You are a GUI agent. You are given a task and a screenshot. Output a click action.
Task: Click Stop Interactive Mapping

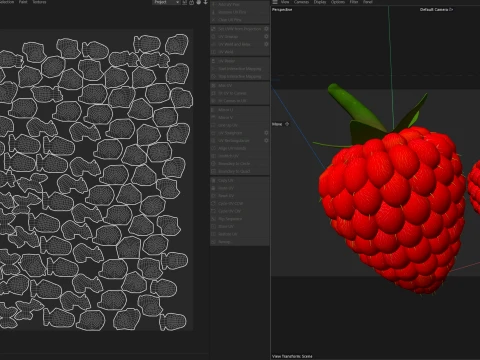pos(239,76)
